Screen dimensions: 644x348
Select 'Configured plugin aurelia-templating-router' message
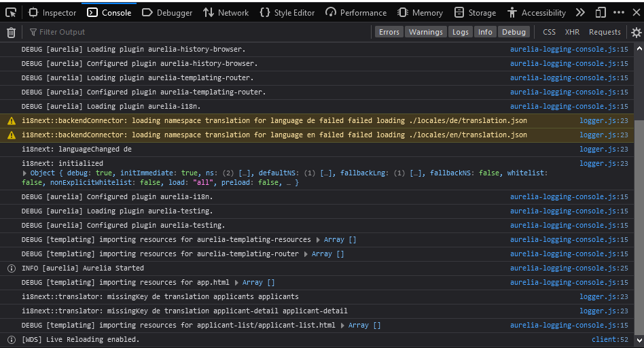[144, 92]
